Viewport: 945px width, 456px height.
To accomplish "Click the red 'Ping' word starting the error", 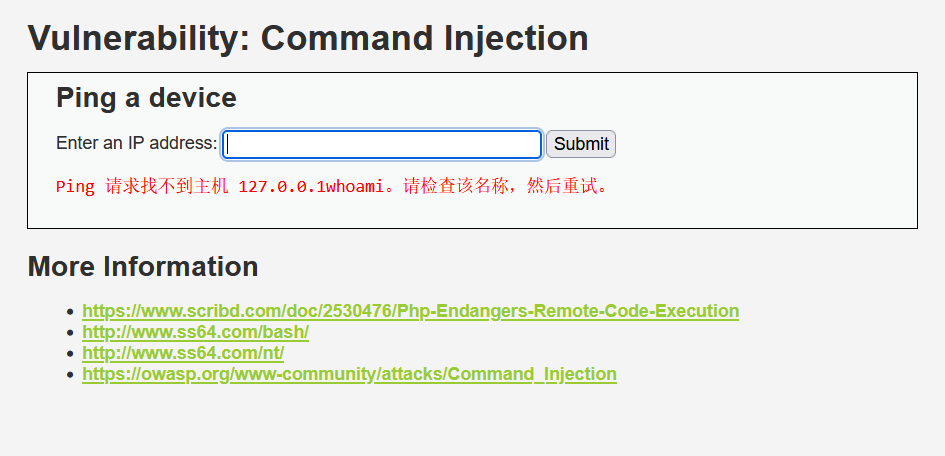I will point(75,187).
